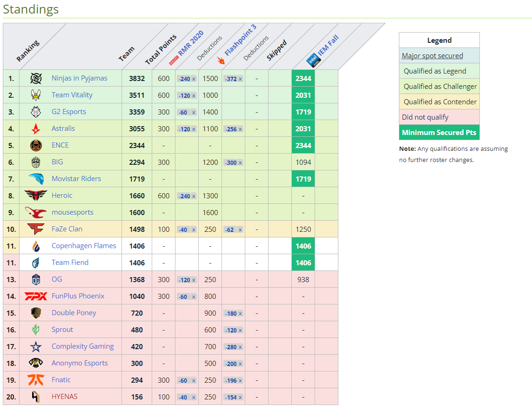
Task: Click the Movistar Riders blue logo
Action: (x=36, y=179)
